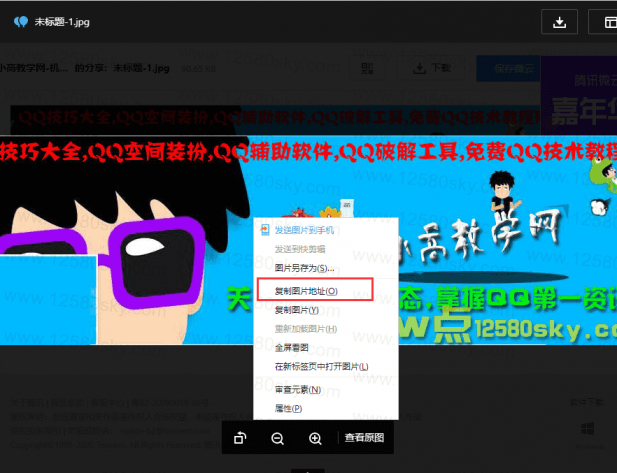The height and width of the screenshot is (473, 617).
Task: Click the 腾讯微云 嘉年华 ad banner
Action: [x=579, y=96]
